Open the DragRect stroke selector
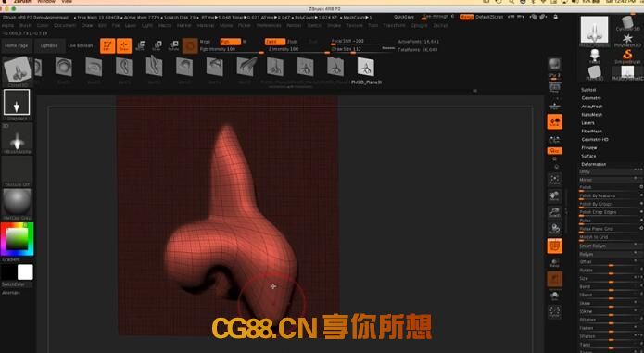This screenshot has width=644, height=353. tap(17, 103)
